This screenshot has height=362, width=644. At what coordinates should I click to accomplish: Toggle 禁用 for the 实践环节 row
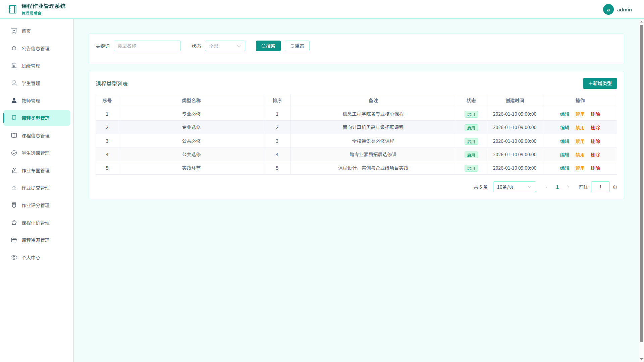point(580,168)
